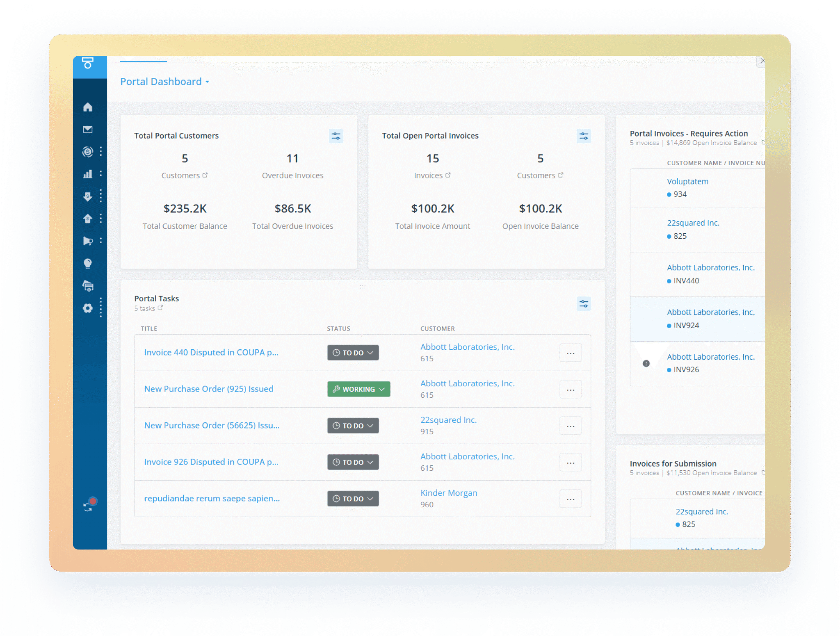This screenshot has width=840, height=636.
Task: Open the dollar coin sidebar menu item
Action: (x=88, y=152)
